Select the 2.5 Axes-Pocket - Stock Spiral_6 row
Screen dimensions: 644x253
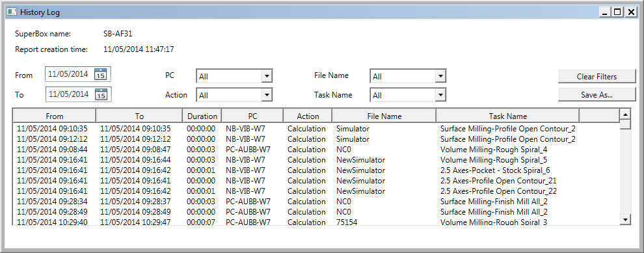(316, 170)
